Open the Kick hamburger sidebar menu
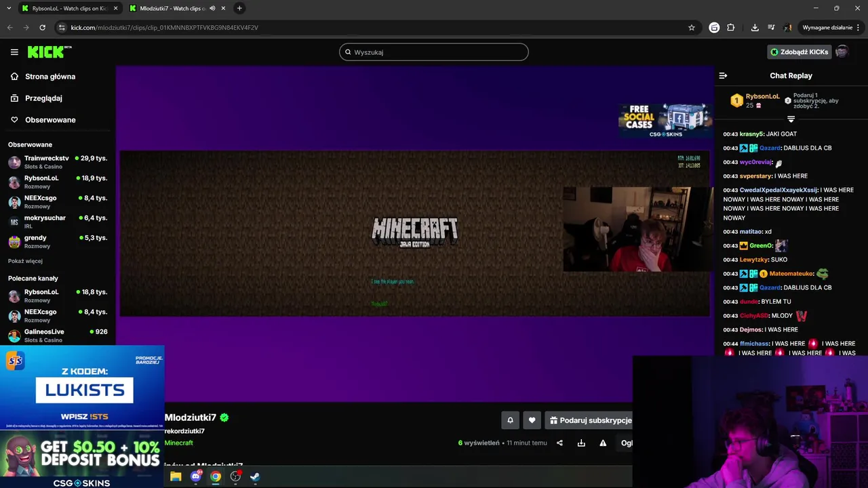 click(x=14, y=52)
